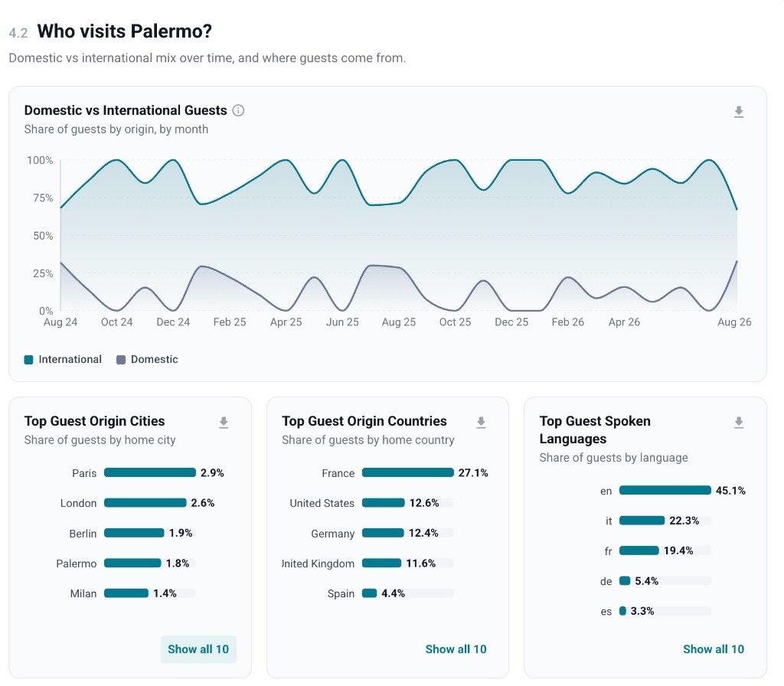Screen dimensions: 784x686
Task: Show all 10 guest origin cities
Action: [198, 649]
